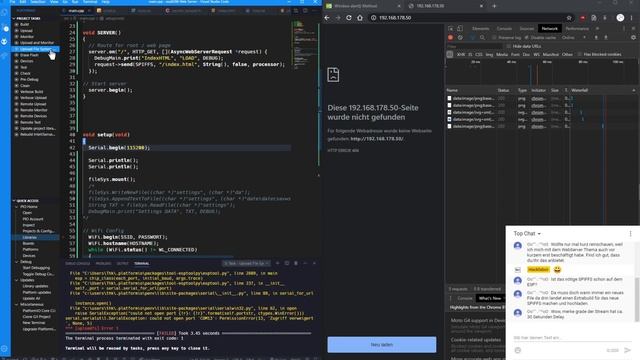Viewport: 640px width, 360px height.
Task: Click the network overview timeline
Action: coord(542,72)
